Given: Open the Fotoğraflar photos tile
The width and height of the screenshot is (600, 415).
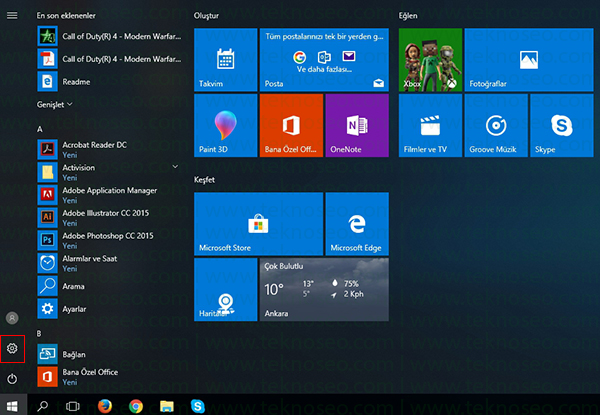Looking at the screenshot, I should (x=529, y=60).
